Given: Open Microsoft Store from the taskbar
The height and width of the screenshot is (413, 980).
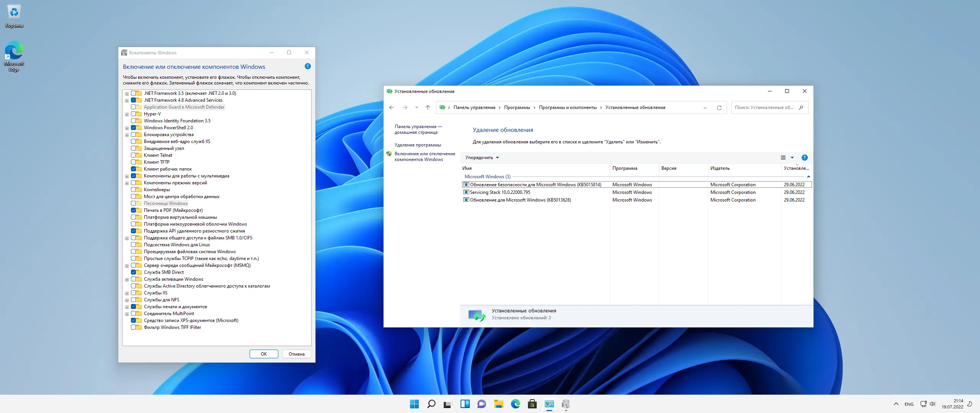Looking at the screenshot, I should pos(532,404).
